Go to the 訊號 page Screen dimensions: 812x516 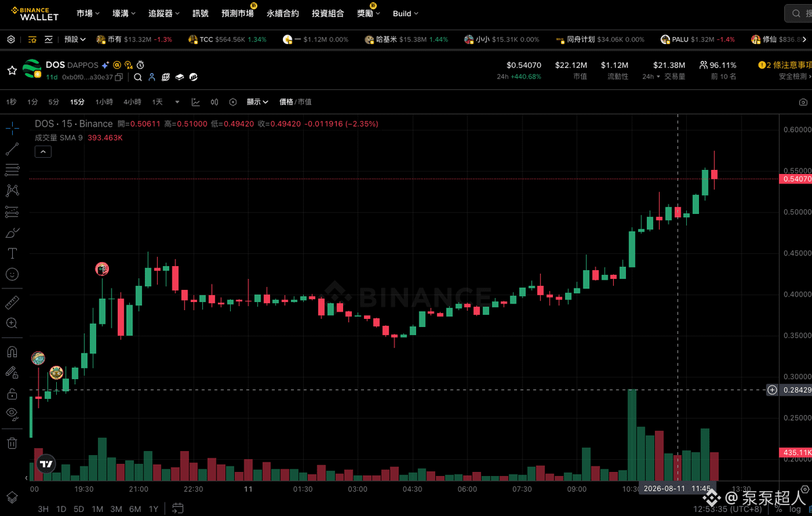tap(200, 14)
